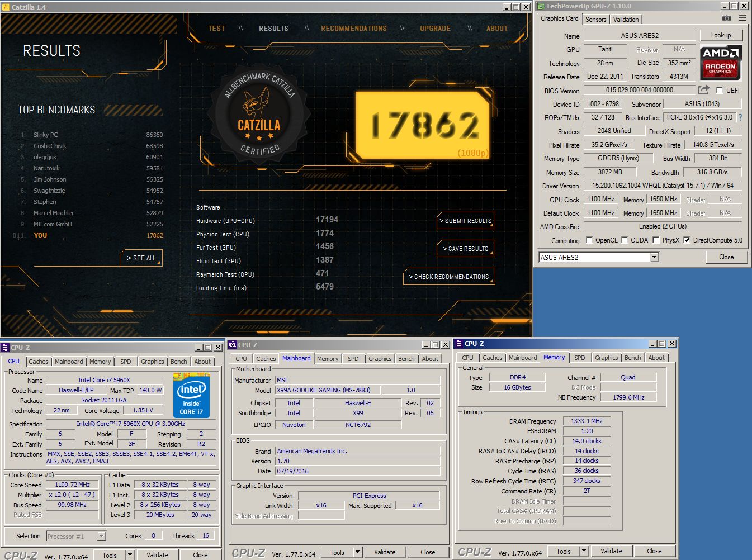Image resolution: width=752 pixels, height=560 pixels.
Task: Click the Intel Core i7 5960X name field
Action: click(x=104, y=380)
